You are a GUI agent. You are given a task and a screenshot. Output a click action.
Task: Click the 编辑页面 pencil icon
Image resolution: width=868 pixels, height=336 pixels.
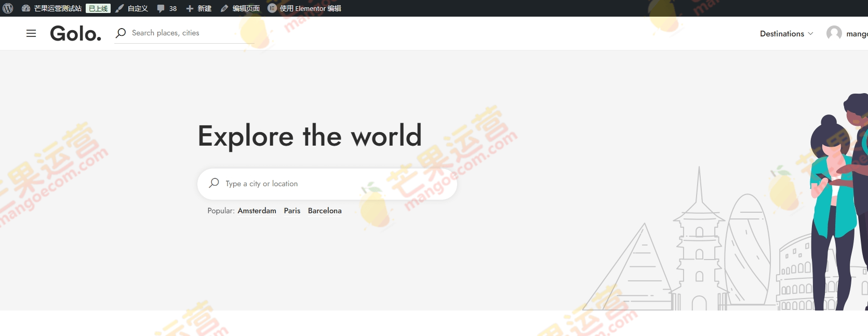[224, 8]
